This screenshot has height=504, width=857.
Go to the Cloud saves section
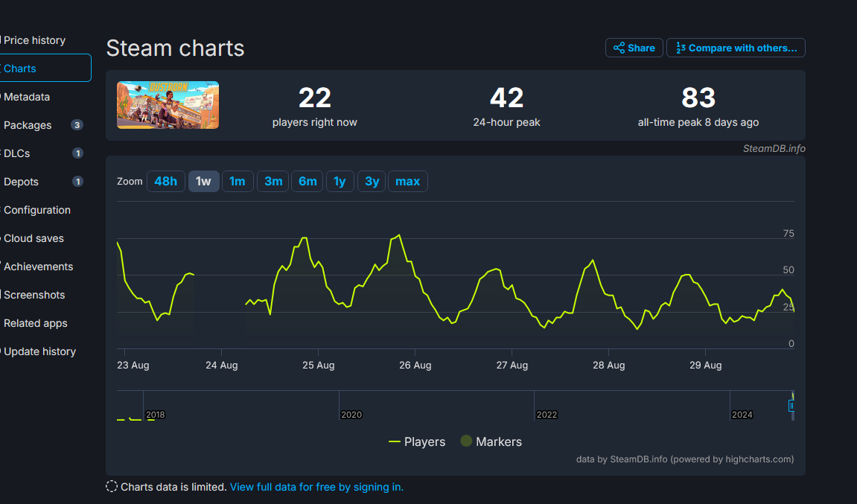[34, 238]
